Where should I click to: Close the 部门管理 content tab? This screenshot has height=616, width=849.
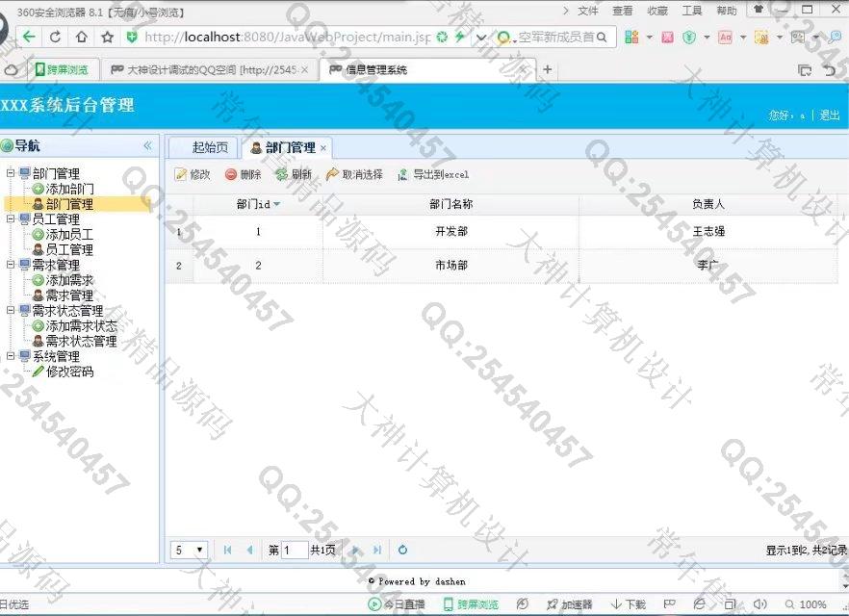pos(323,148)
